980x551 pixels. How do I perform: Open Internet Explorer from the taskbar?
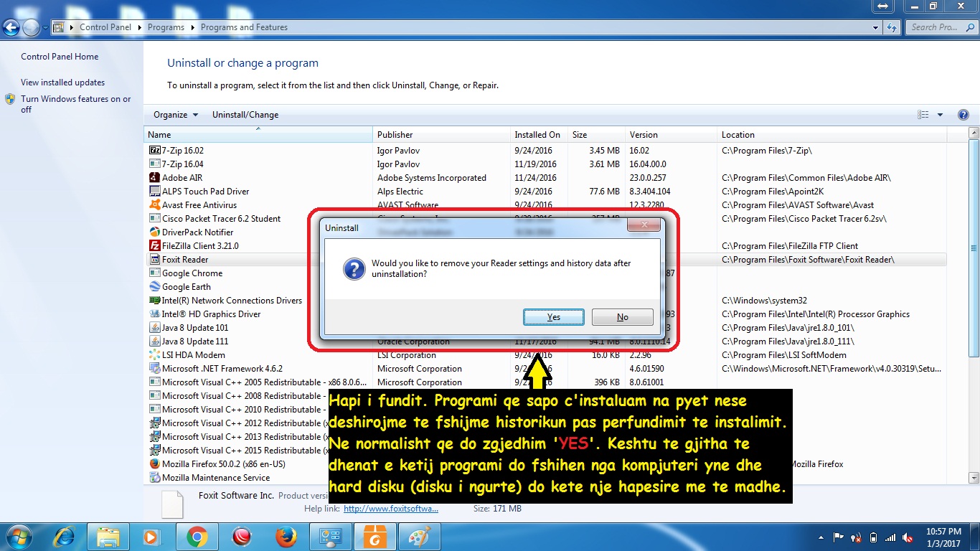coord(65,537)
